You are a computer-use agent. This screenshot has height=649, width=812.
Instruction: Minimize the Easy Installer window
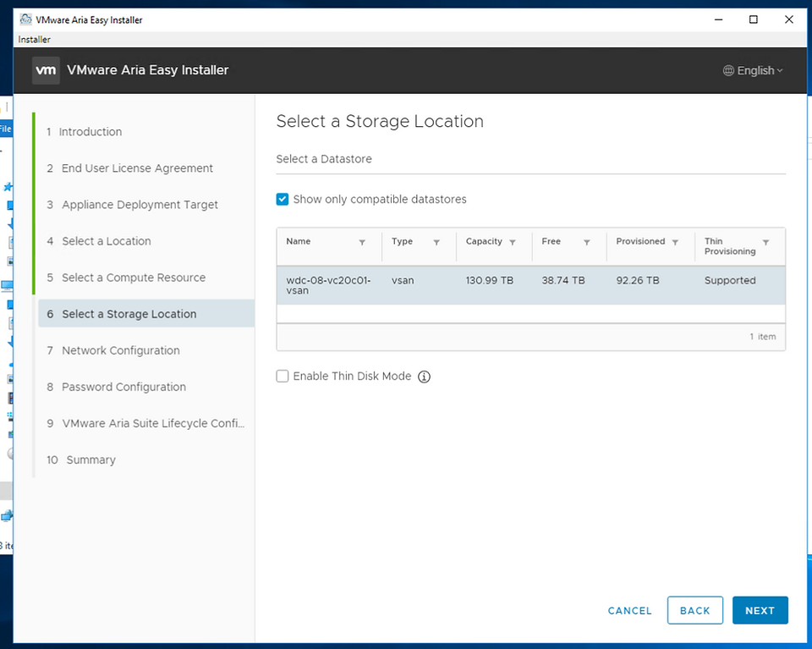(x=718, y=19)
